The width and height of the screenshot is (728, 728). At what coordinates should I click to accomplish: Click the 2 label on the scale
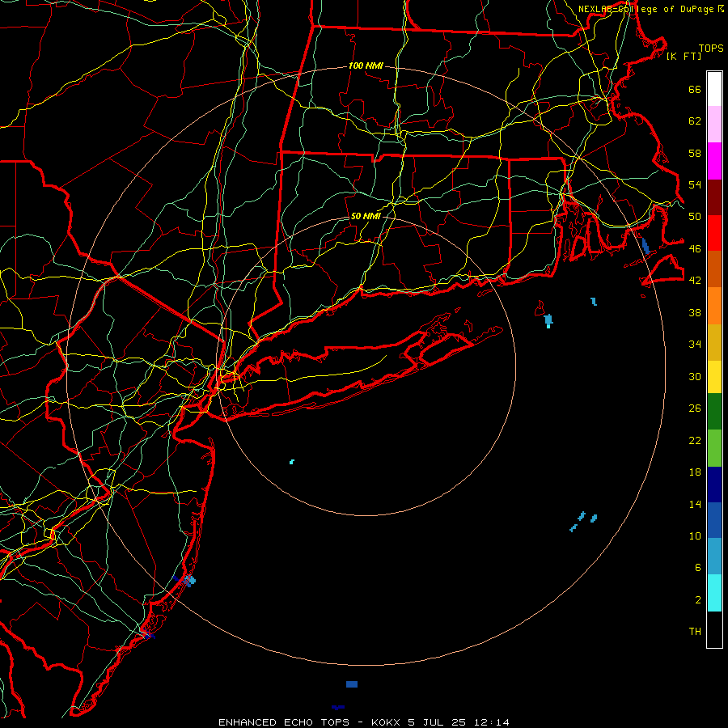pos(698,600)
